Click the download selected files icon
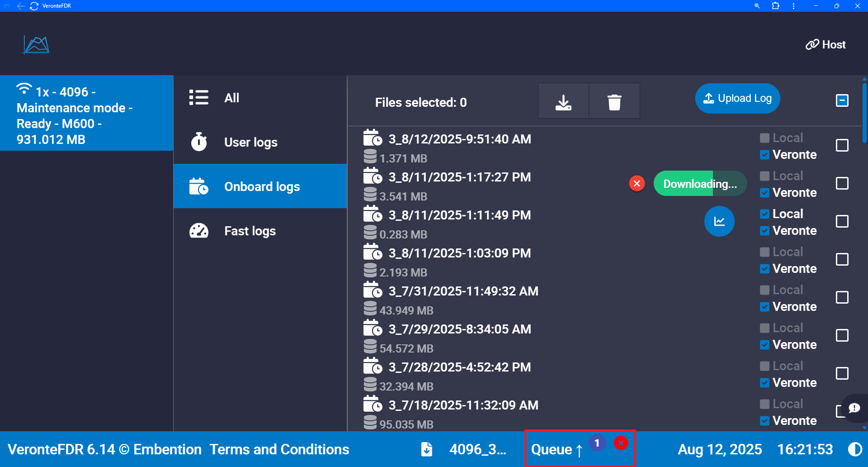868x467 pixels. (563, 101)
